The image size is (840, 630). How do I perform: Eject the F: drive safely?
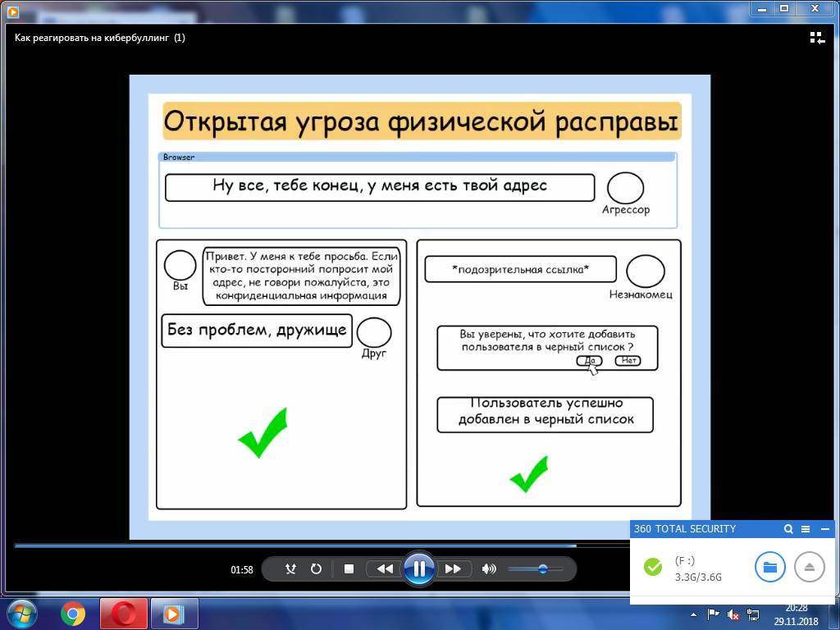(x=810, y=567)
